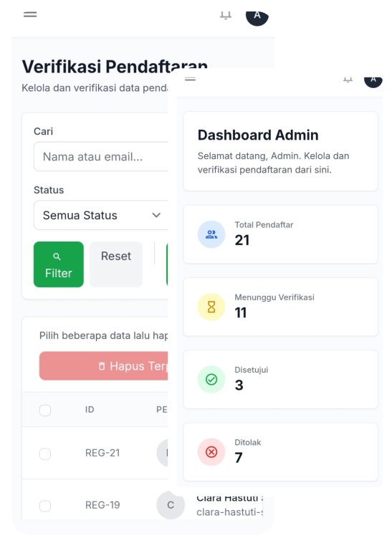Open the admin avatar above Dashboard Admin
Screen dimensions: 392x546
(373, 82)
